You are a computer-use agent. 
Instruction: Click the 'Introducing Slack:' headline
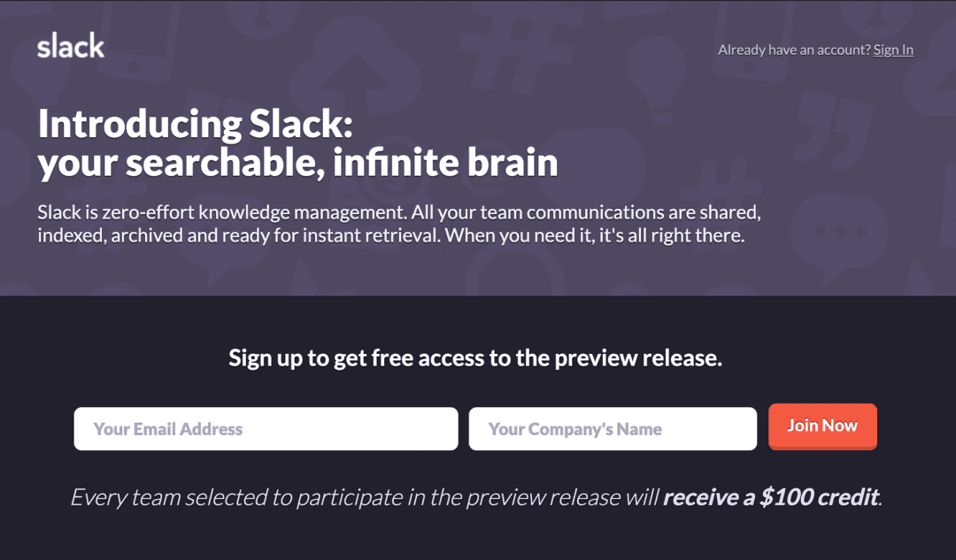click(x=195, y=124)
